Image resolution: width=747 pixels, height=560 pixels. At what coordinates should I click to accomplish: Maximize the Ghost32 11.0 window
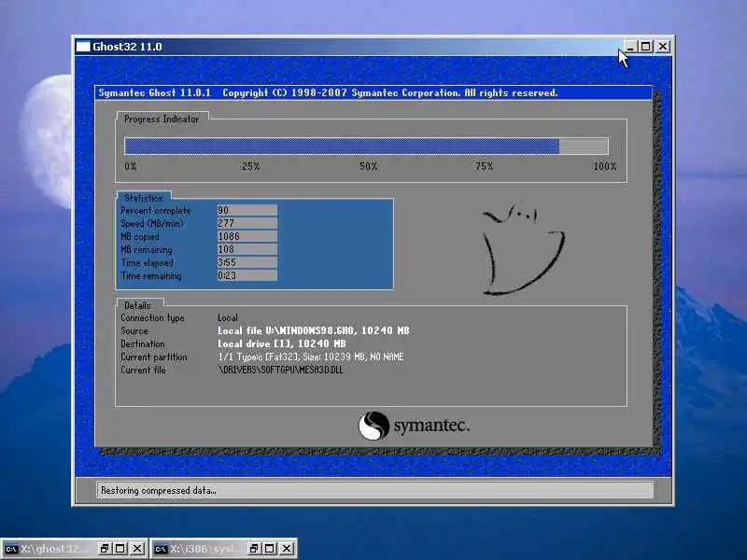[x=646, y=47]
